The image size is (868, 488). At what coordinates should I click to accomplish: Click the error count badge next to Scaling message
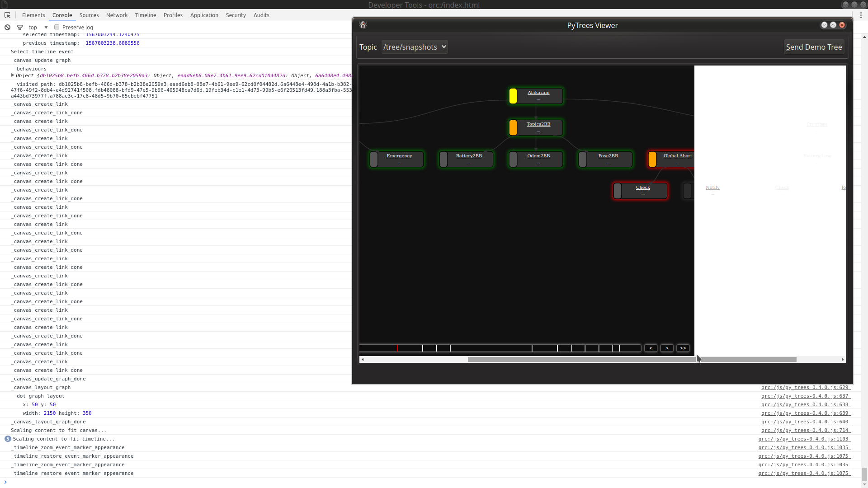coord(8,439)
